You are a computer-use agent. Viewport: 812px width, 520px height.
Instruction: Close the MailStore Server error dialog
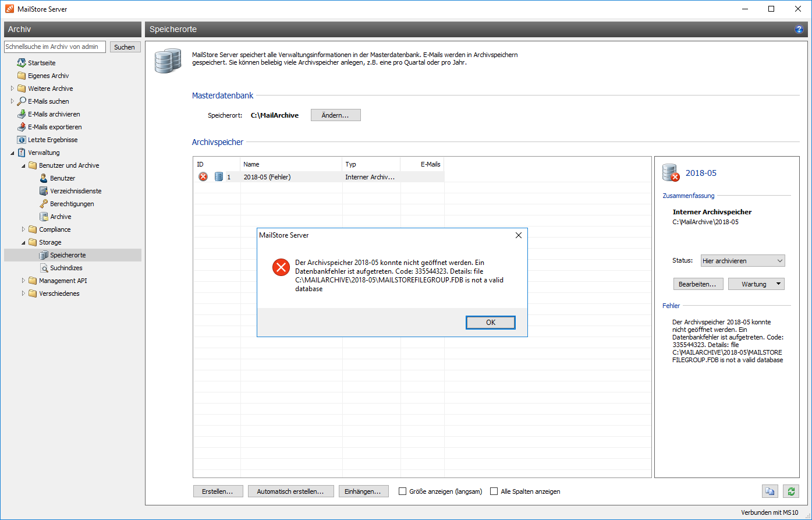(518, 235)
